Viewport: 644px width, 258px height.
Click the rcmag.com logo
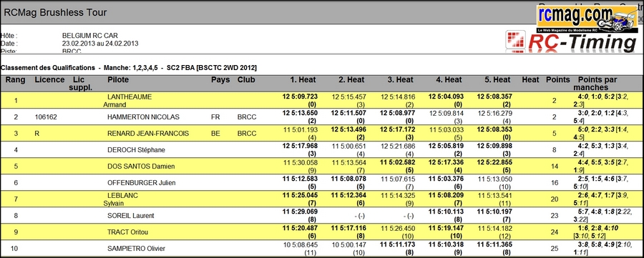[x=587, y=19]
